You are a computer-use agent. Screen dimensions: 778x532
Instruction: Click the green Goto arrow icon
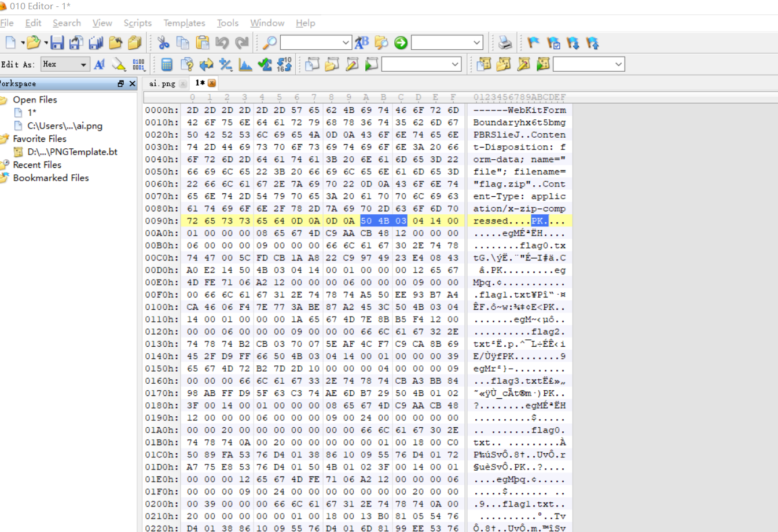[x=401, y=42]
